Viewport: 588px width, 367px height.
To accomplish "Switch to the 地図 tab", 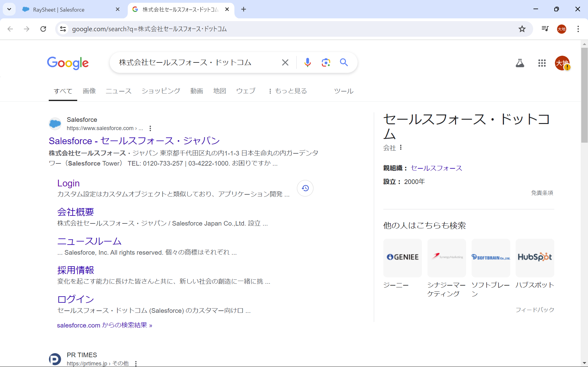I will click(220, 91).
